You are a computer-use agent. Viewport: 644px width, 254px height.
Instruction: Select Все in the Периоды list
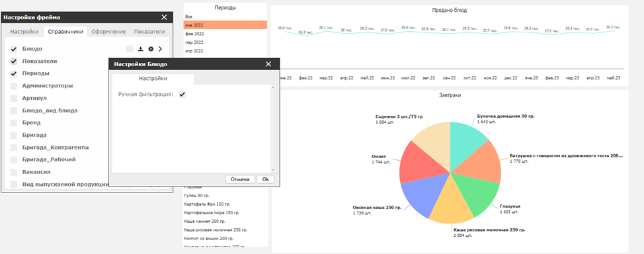tap(225, 17)
